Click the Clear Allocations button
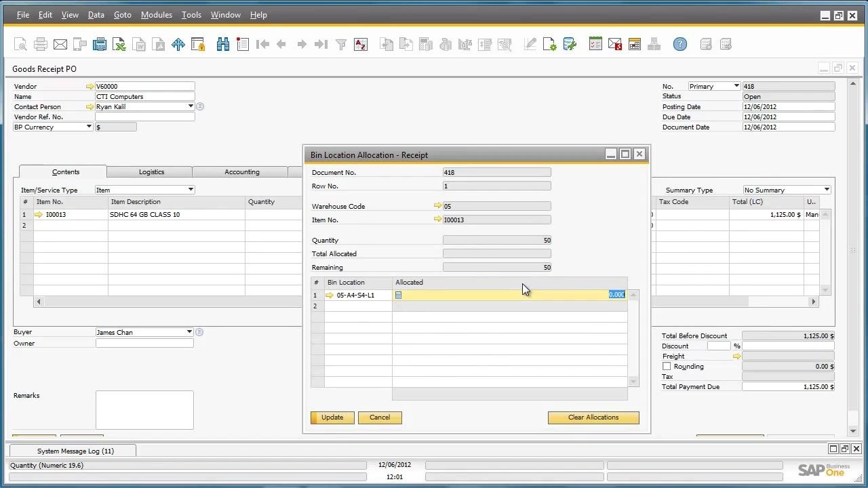 coord(593,418)
